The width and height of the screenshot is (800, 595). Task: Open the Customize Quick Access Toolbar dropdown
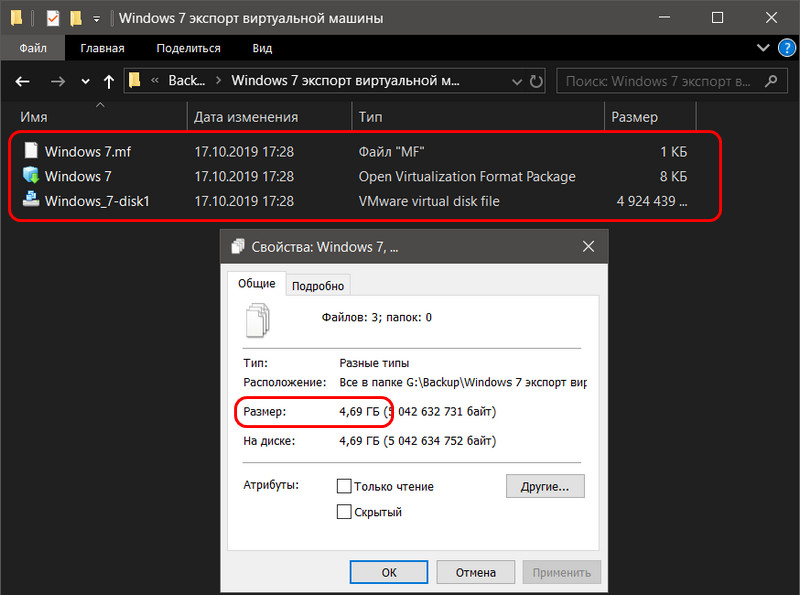[96, 19]
